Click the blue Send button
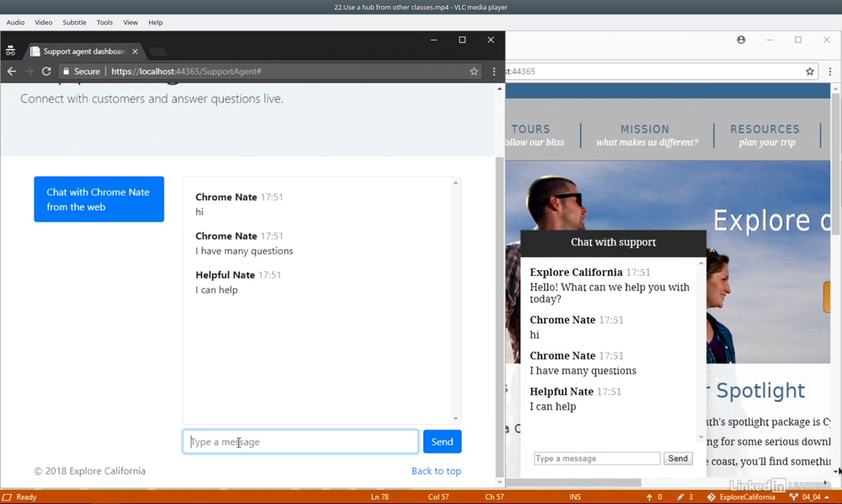This screenshot has width=842, height=504. pos(442,442)
